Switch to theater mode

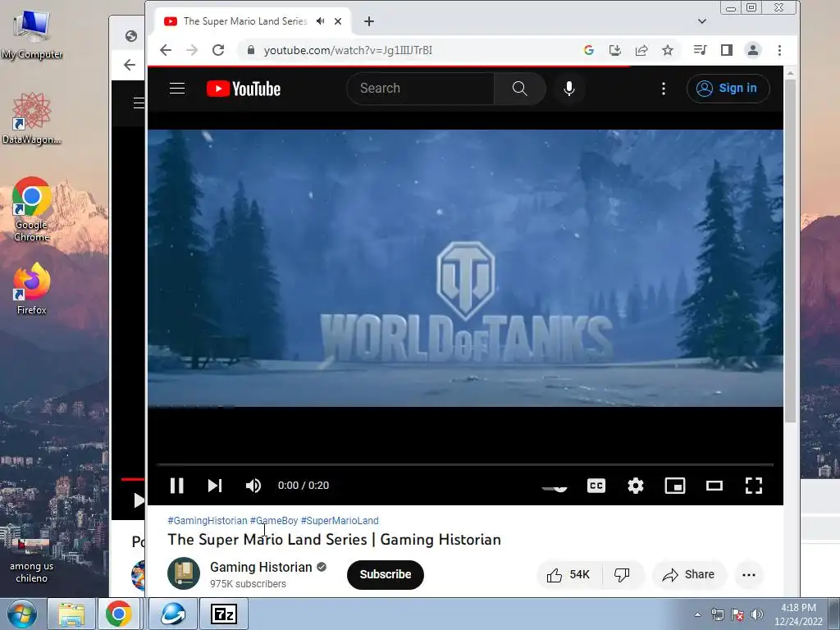[x=714, y=486]
